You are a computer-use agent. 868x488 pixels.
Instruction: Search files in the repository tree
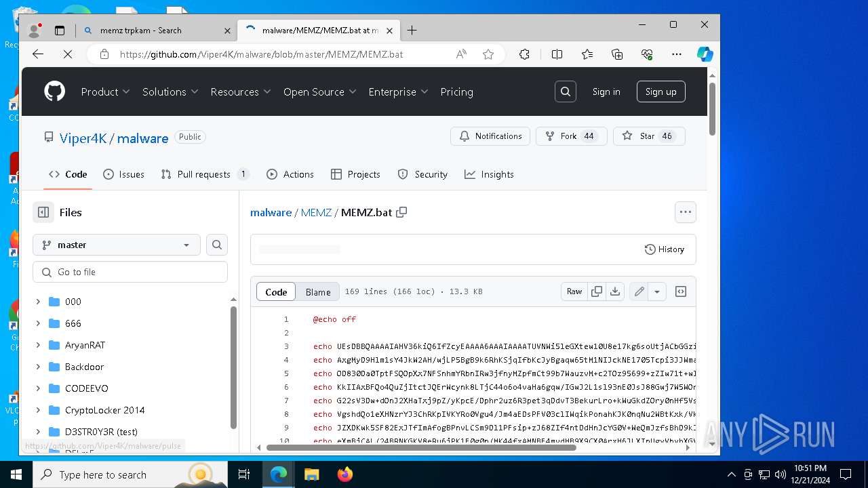pos(217,245)
